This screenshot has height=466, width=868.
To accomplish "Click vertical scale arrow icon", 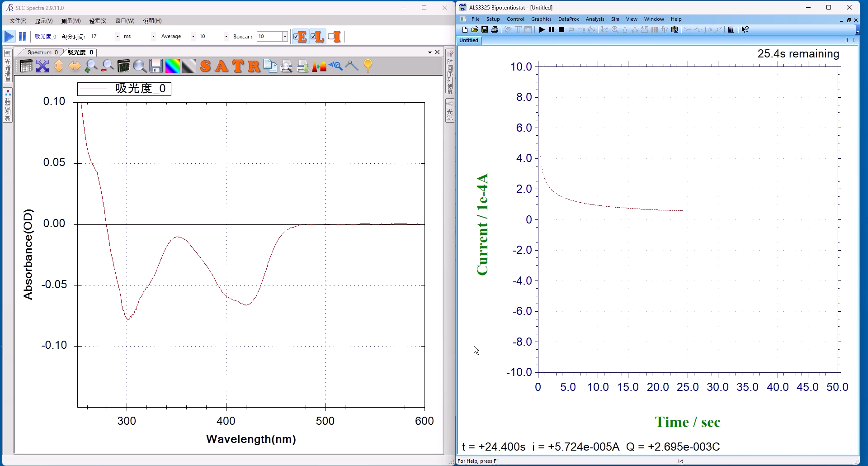I will [59, 66].
